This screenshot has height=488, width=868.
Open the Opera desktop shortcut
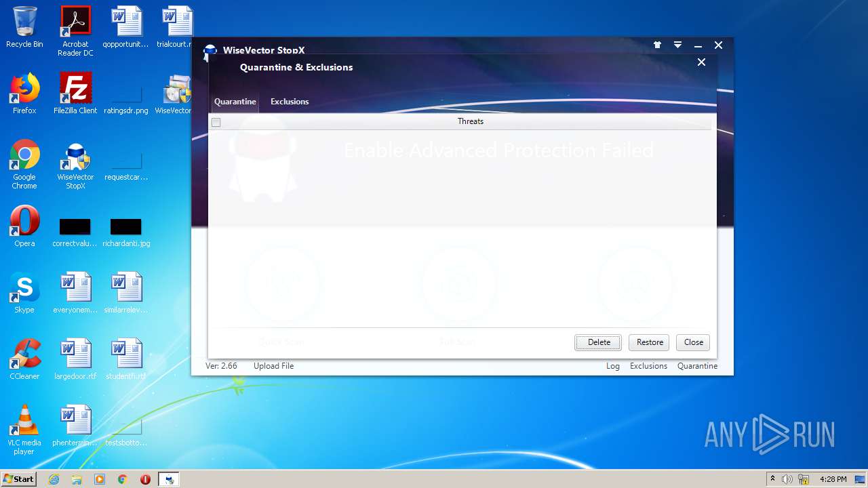tap(24, 226)
